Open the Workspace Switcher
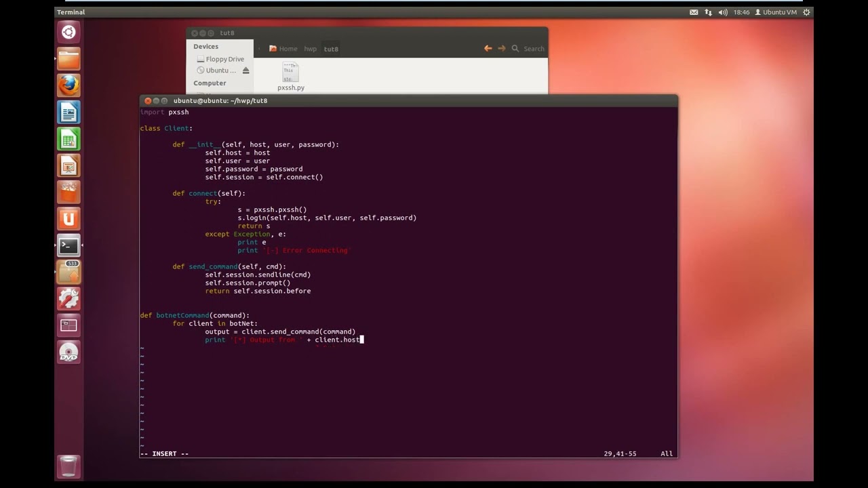This screenshot has height=488, width=868. [68, 325]
